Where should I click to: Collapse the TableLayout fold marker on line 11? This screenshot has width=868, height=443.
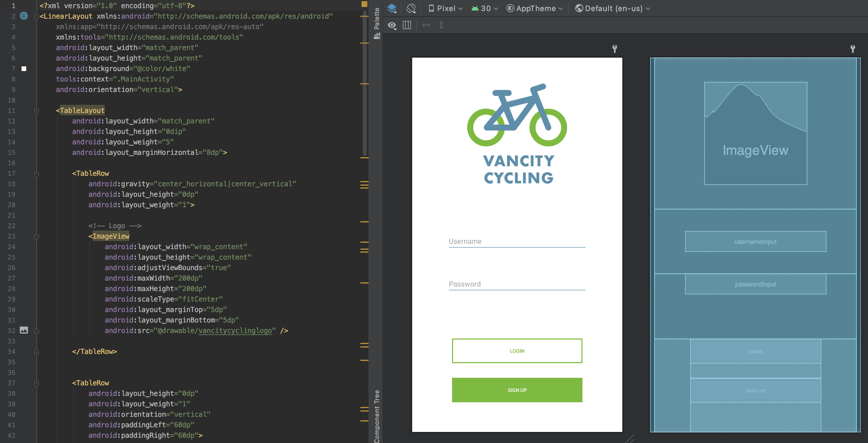pyautogui.click(x=37, y=111)
